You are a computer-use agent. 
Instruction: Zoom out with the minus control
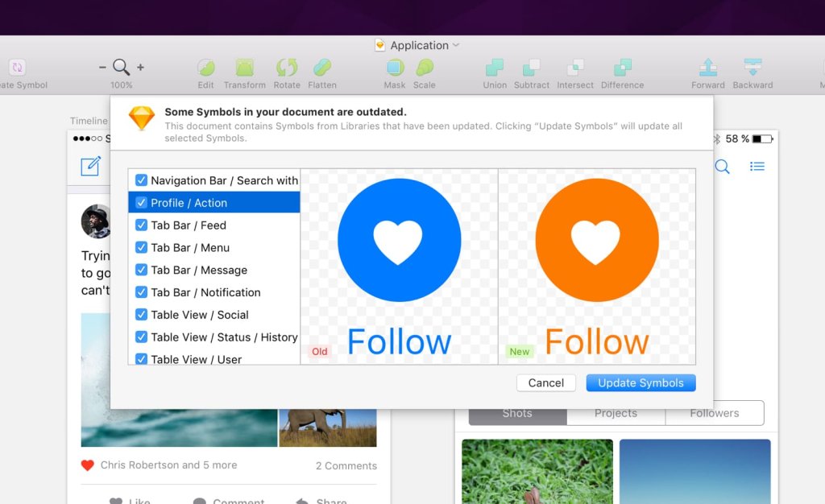(x=102, y=68)
